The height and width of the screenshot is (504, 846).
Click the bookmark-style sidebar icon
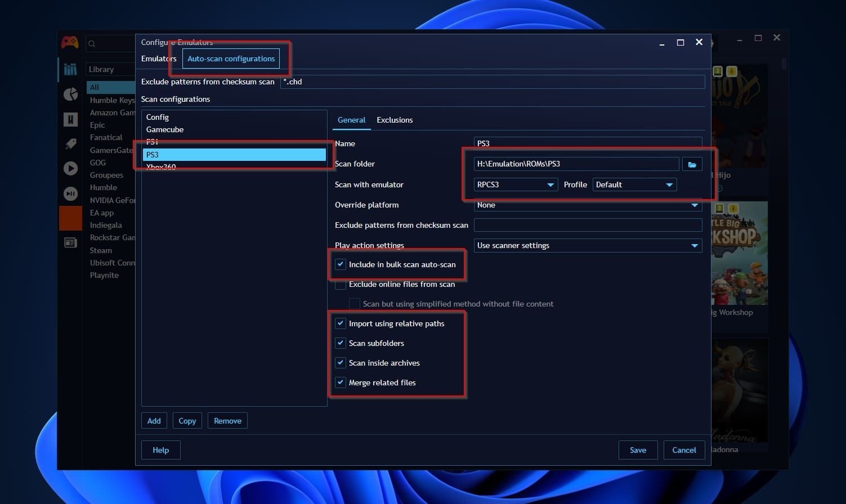pos(70,119)
